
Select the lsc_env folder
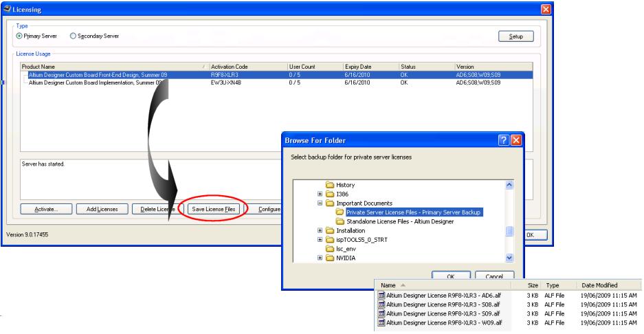pos(346,249)
